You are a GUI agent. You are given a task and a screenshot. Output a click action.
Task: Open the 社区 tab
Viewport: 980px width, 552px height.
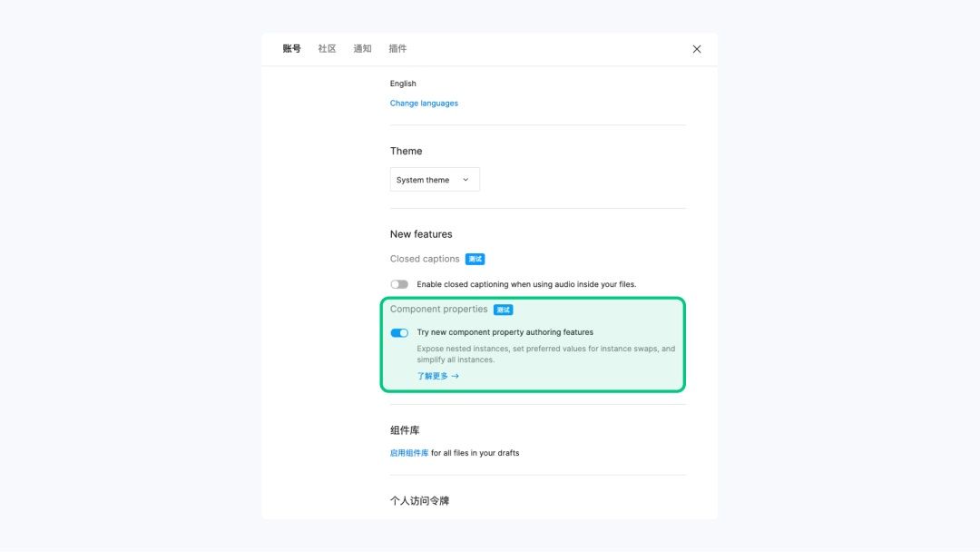click(x=327, y=49)
